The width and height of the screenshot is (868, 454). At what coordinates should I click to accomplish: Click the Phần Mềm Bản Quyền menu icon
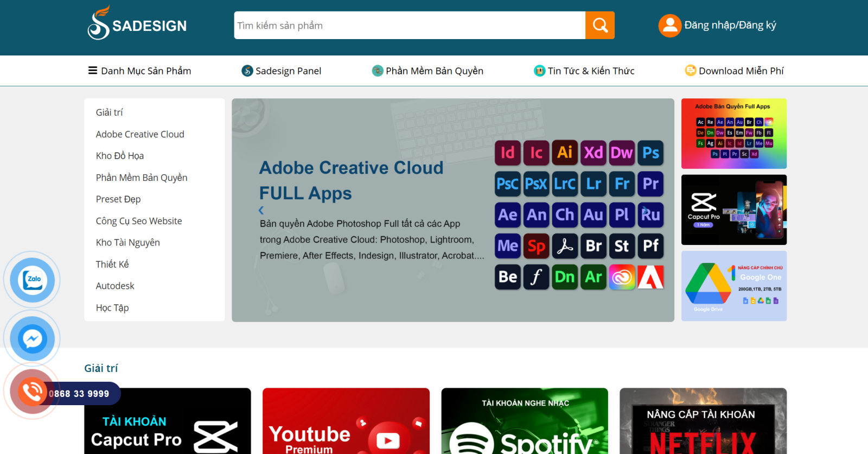point(378,71)
